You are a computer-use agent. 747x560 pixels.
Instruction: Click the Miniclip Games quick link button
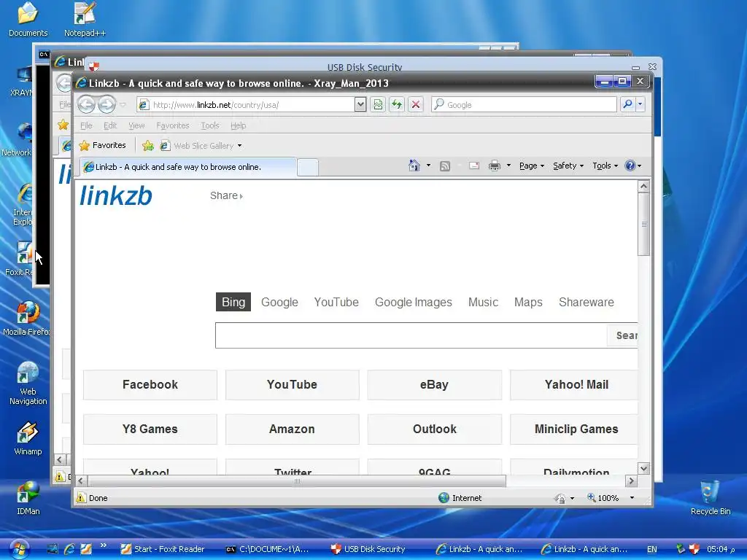click(x=574, y=429)
